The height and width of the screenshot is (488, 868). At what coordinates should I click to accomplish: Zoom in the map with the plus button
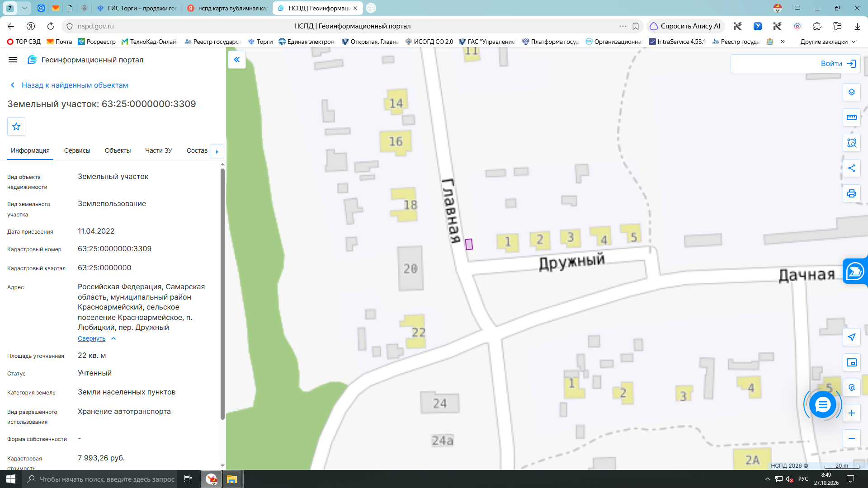click(852, 413)
